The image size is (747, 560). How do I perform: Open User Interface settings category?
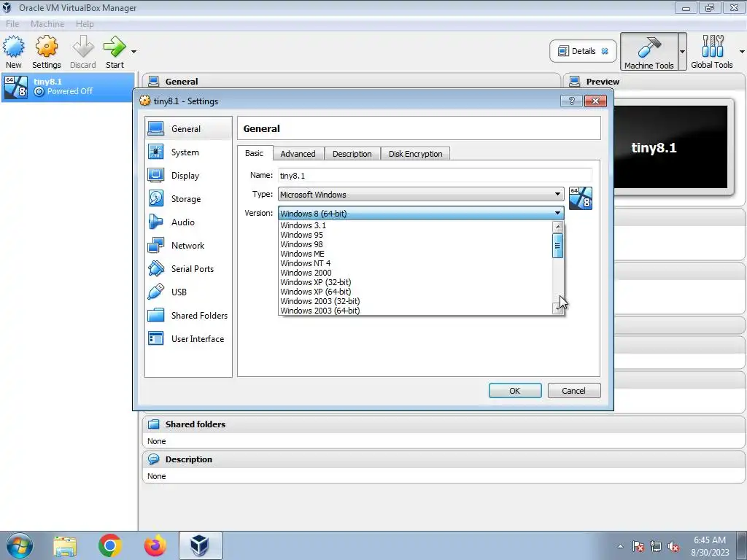click(x=188, y=338)
